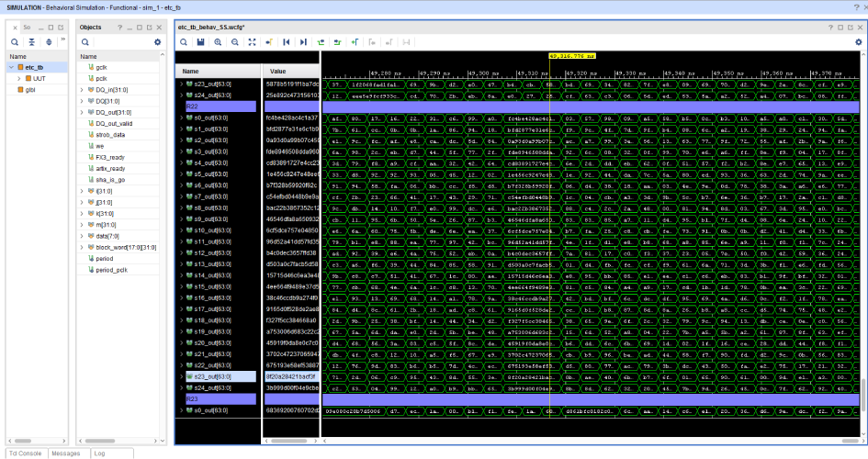Switch to the Messages tab
Image resolution: width=868 pixels, height=459 pixels.
click(x=66, y=453)
